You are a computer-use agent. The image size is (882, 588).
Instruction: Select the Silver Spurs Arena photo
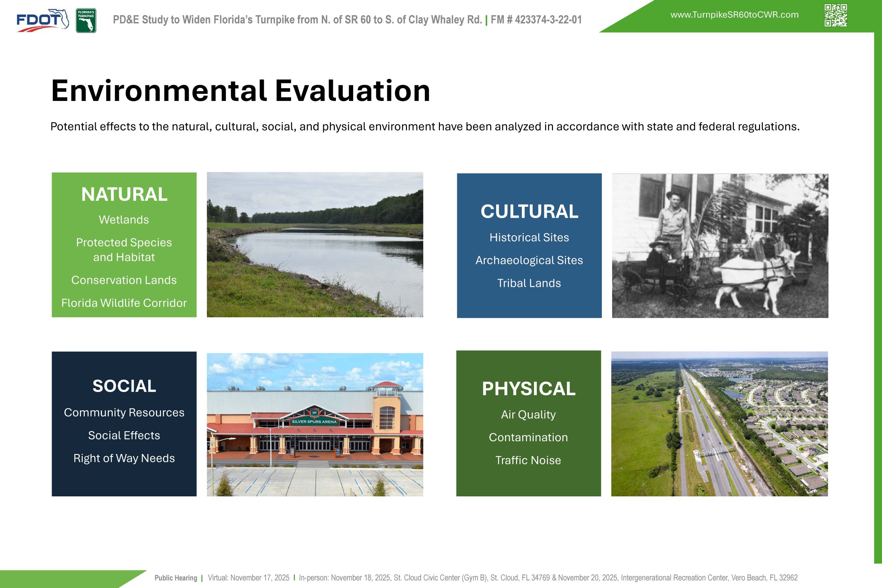coord(315,424)
